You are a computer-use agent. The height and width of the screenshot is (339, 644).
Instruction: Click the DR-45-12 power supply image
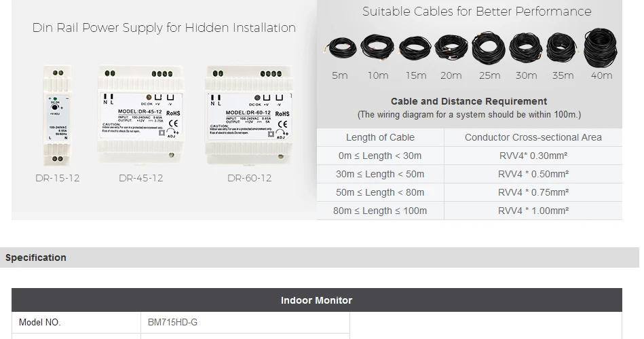click(141, 115)
